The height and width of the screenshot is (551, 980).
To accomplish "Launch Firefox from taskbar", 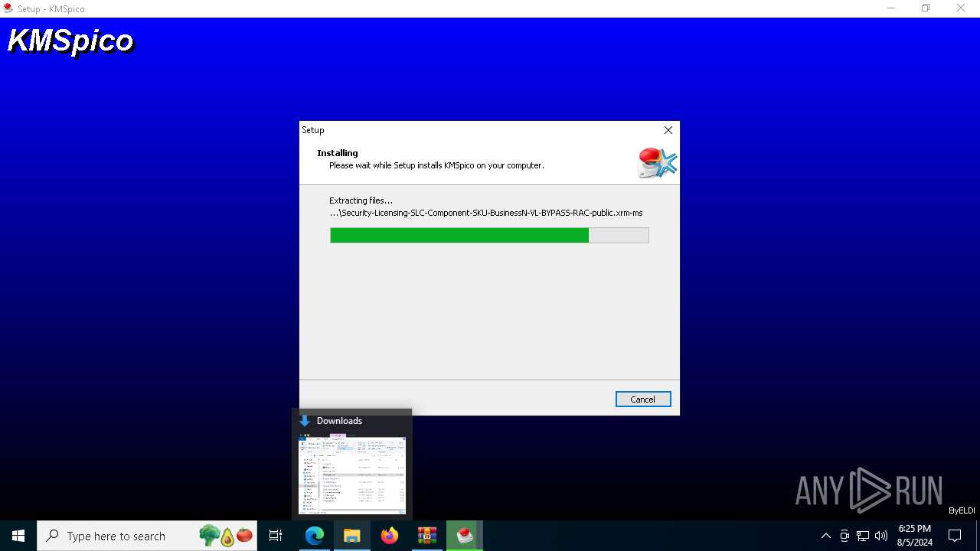I will (x=390, y=536).
